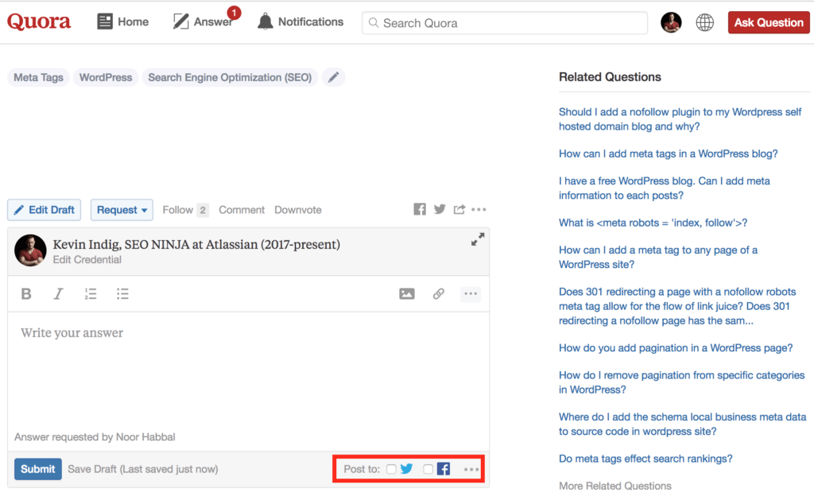
Task: Toggle bold formatting
Action: (x=26, y=294)
